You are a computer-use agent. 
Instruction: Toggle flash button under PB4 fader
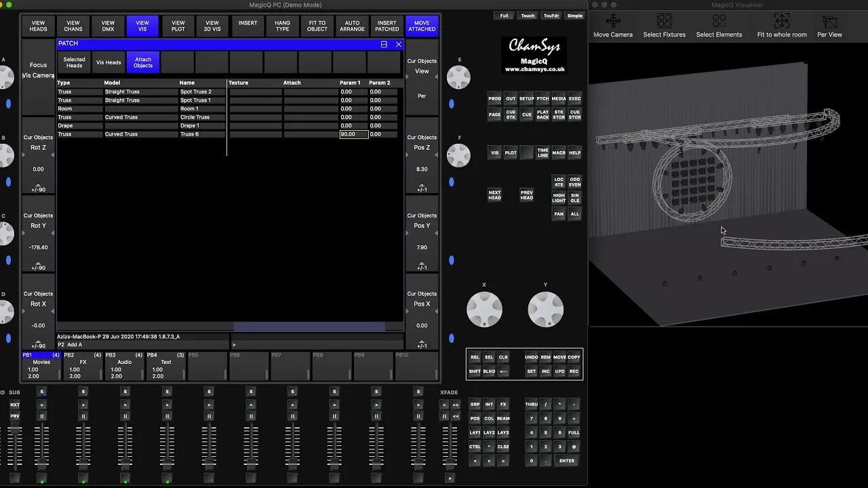(x=167, y=479)
